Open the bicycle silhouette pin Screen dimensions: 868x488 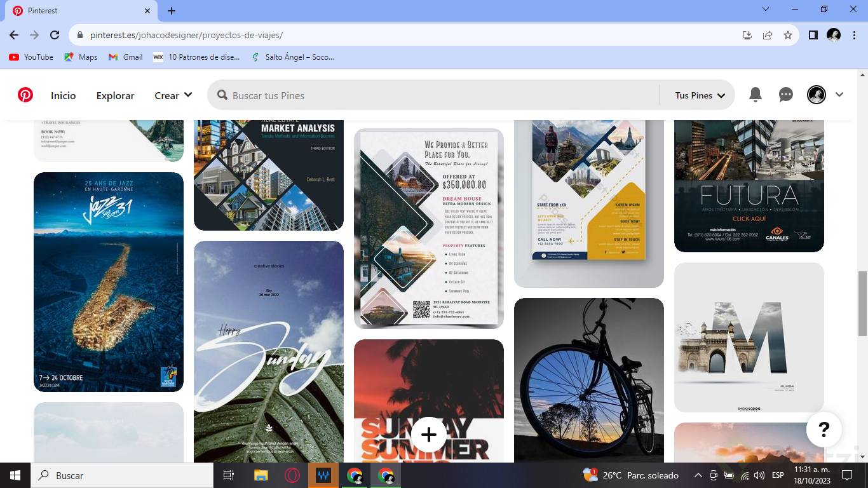589,380
